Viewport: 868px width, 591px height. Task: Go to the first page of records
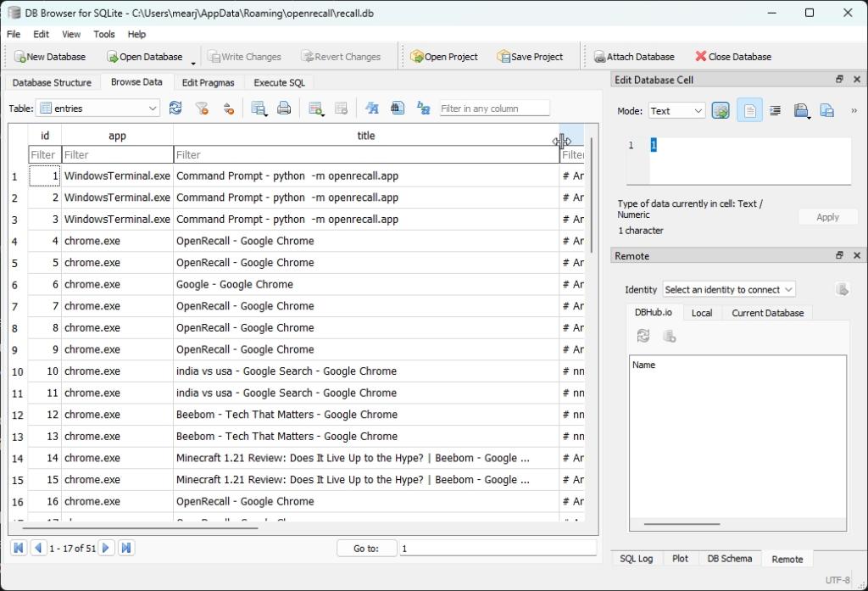click(19, 548)
